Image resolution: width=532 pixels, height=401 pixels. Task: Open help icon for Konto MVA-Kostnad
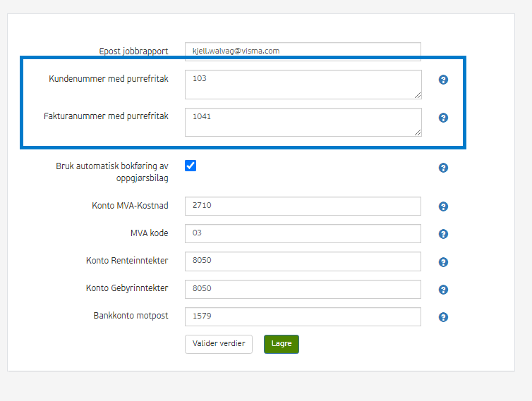(x=443, y=206)
